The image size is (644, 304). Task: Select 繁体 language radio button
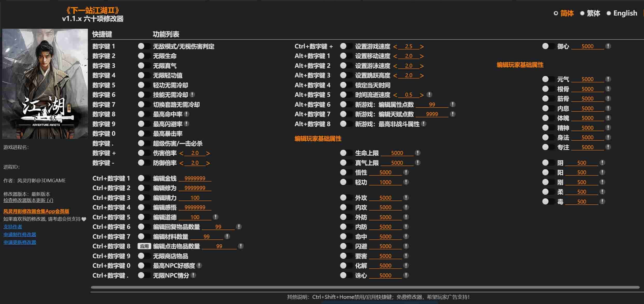click(x=582, y=13)
